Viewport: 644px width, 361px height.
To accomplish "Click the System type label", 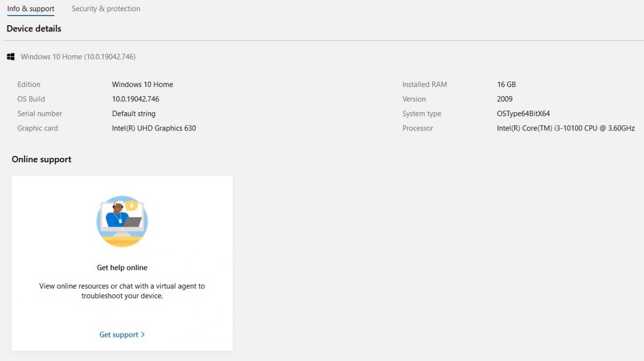I will [422, 113].
